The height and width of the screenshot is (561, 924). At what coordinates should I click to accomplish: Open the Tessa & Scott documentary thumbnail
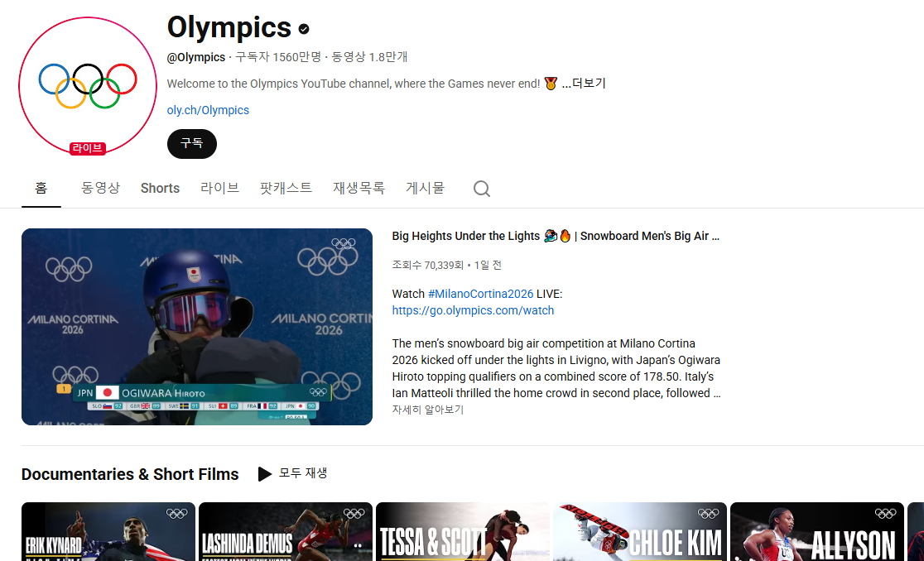(463, 531)
